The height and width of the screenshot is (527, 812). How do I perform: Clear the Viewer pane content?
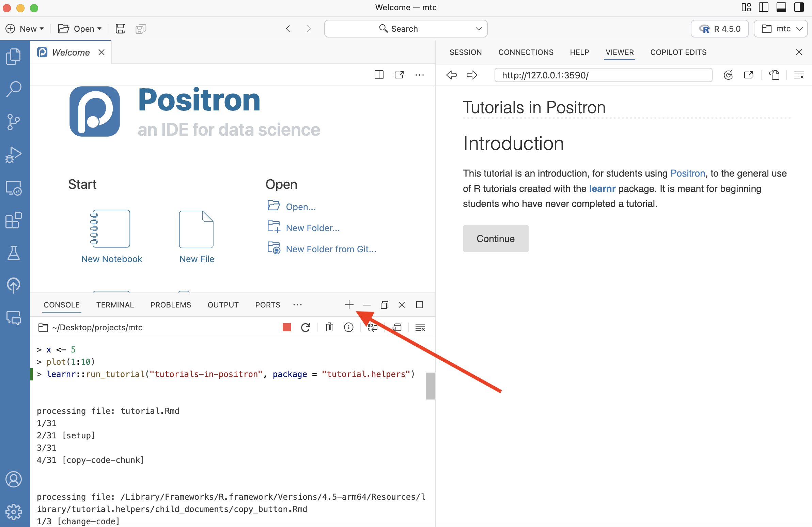point(799,75)
